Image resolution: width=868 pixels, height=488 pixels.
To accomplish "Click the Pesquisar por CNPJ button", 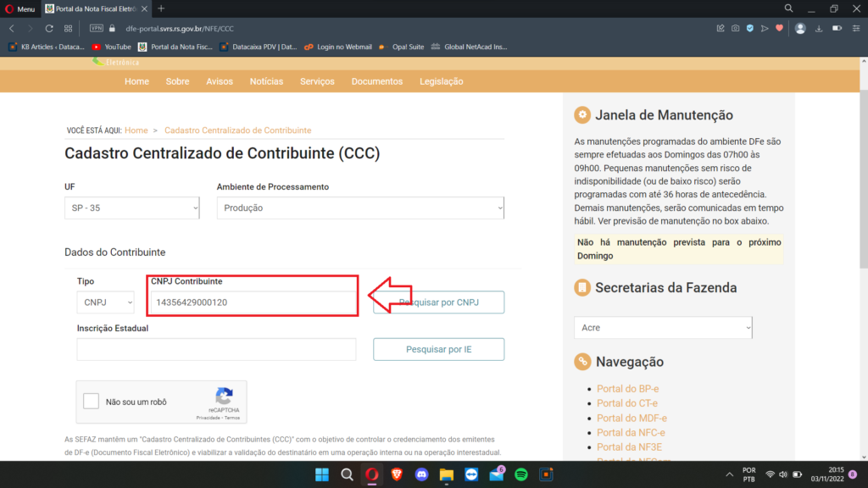I will (438, 302).
